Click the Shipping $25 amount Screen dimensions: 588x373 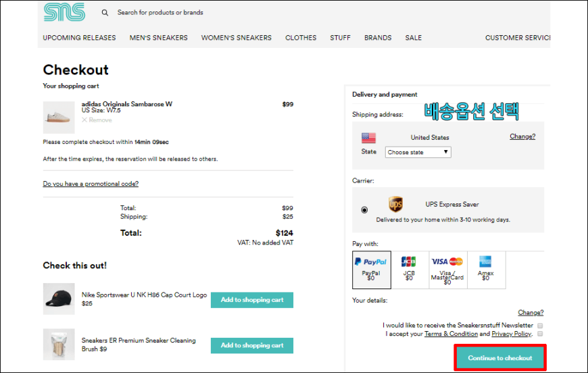(288, 217)
